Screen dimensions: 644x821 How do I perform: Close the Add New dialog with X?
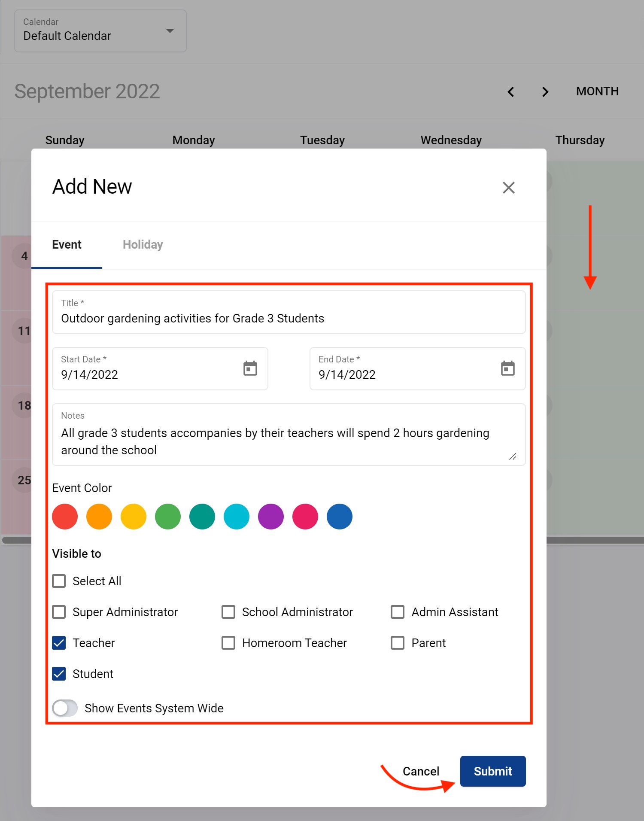(508, 188)
